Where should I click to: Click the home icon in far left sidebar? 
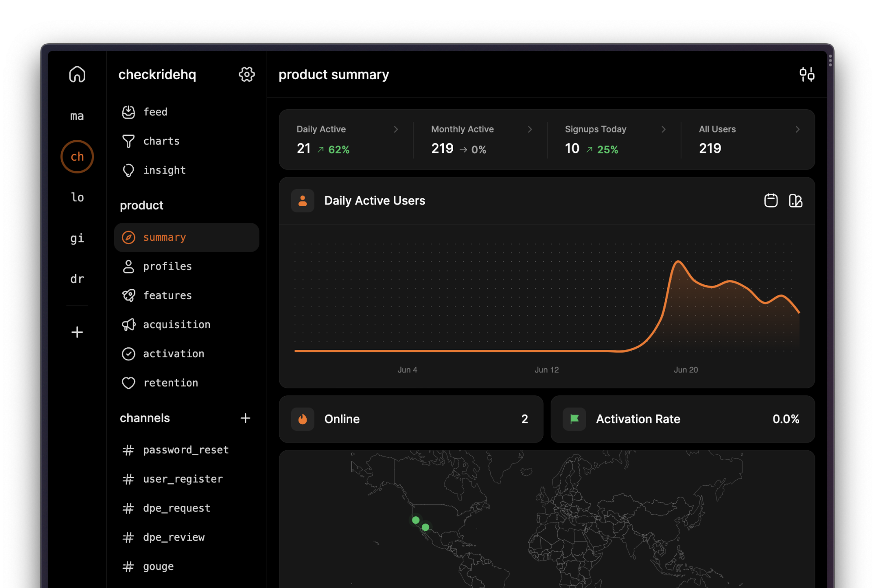pyautogui.click(x=77, y=73)
